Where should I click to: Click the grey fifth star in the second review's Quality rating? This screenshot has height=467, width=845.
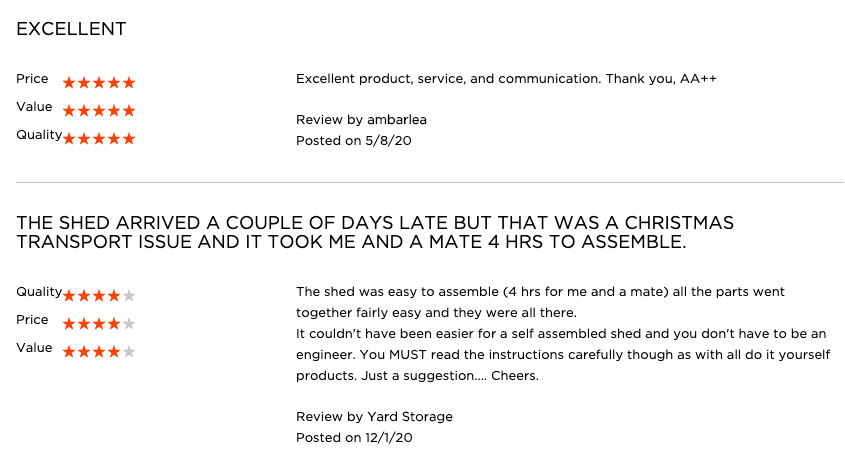pos(129,296)
